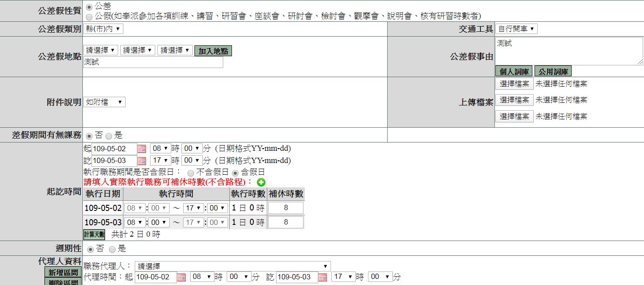Open calendar for proxy start date
Viewport: 644px width, 285px height.
[x=181, y=277]
